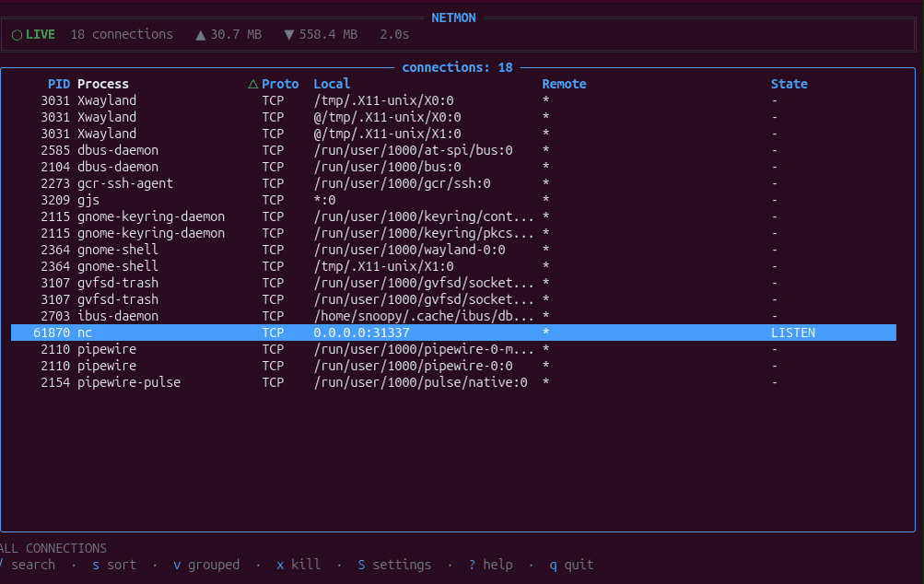Click the download arrow showing 558.4 MB
The width and height of the screenshot is (924, 584).
click(x=288, y=35)
